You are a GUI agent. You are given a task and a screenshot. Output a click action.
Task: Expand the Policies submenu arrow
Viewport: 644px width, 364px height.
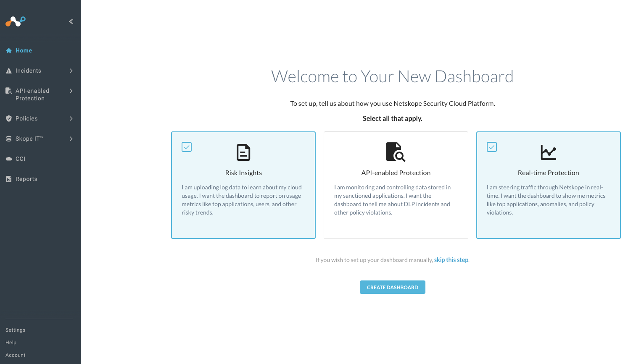tap(71, 119)
